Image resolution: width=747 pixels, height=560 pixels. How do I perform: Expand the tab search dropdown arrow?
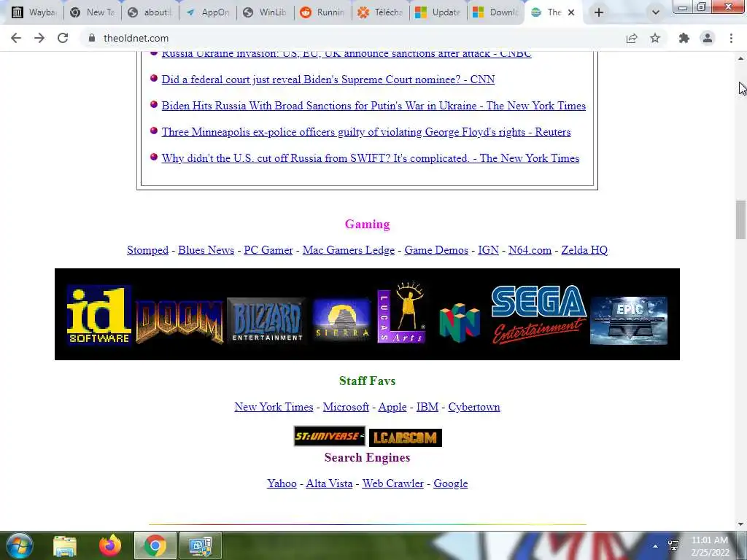[x=656, y=12]
